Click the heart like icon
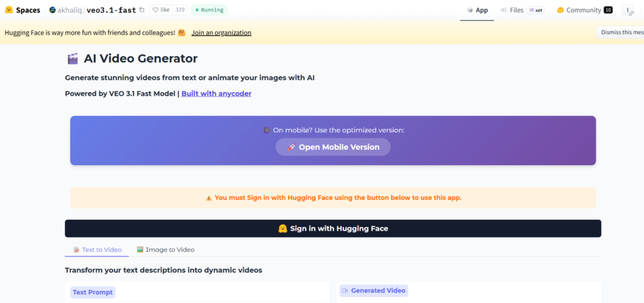 click(x=155, y=10)
